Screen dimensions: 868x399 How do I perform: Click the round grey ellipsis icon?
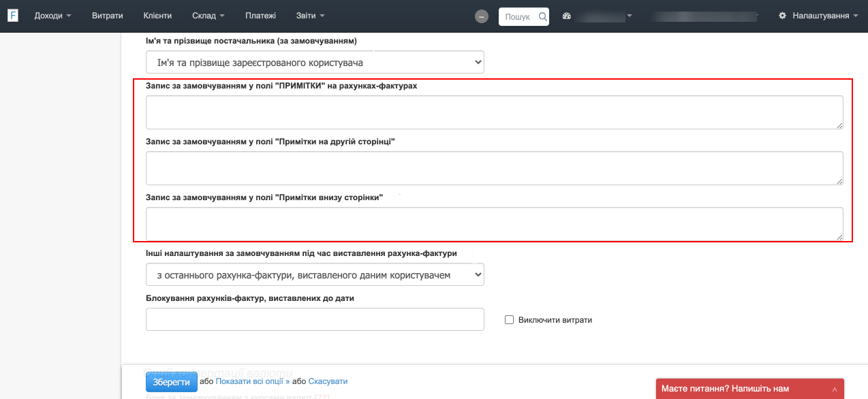(482, 16)
